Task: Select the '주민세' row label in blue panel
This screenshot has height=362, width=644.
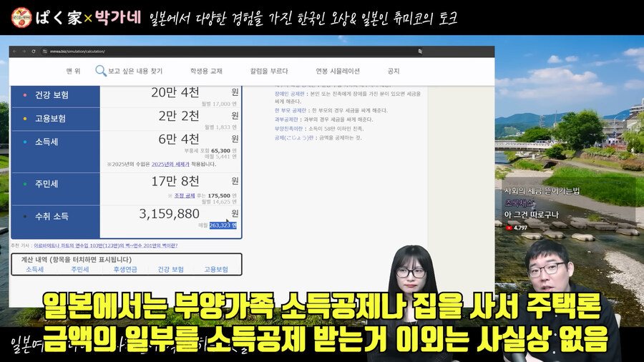Action: click(x=47, y=184)
